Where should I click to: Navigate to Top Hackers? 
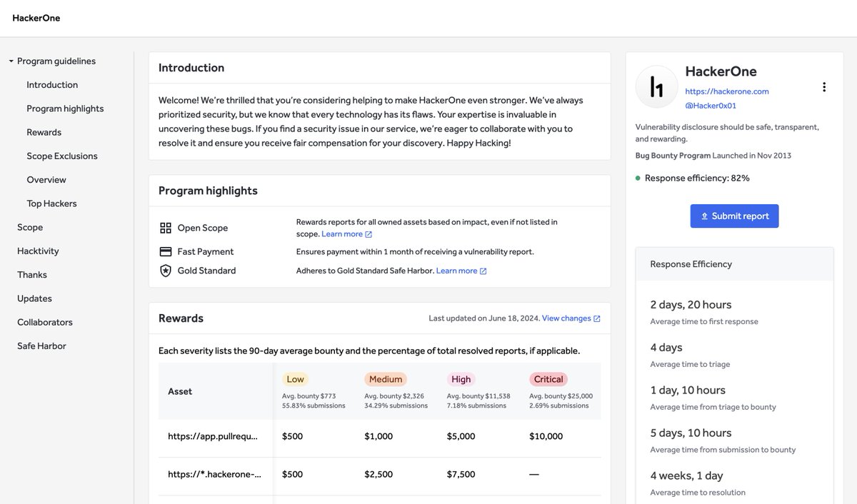click(51, 203)
